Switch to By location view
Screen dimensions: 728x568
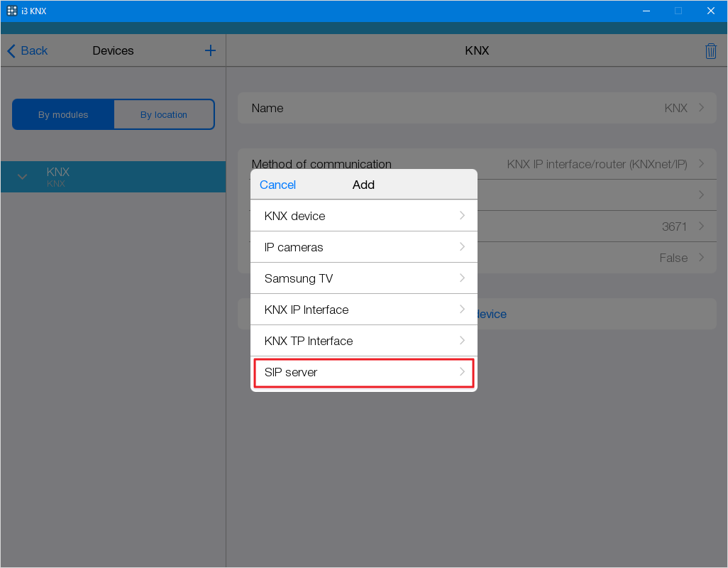coord(163,114)
